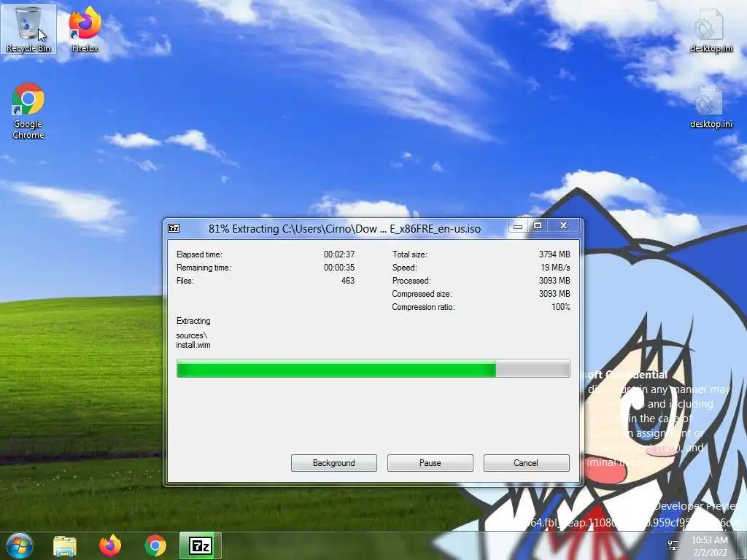Click the Elapsed time value 00:02:37
The height and width of the screenshot is (560, 747).
pyautogui.click(x=339, y=254)
